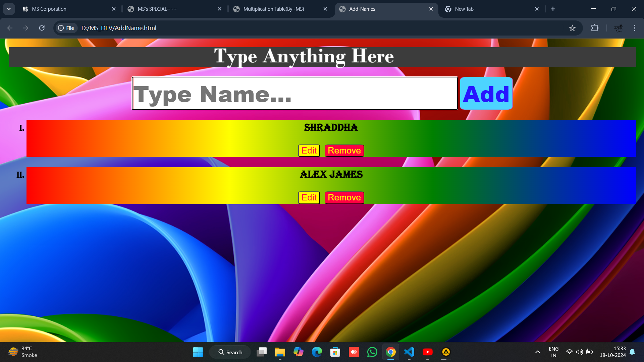Click the Type Name... input field
Image resolution: width=644 pixels, height=362 pixels.
pos(295,94)
